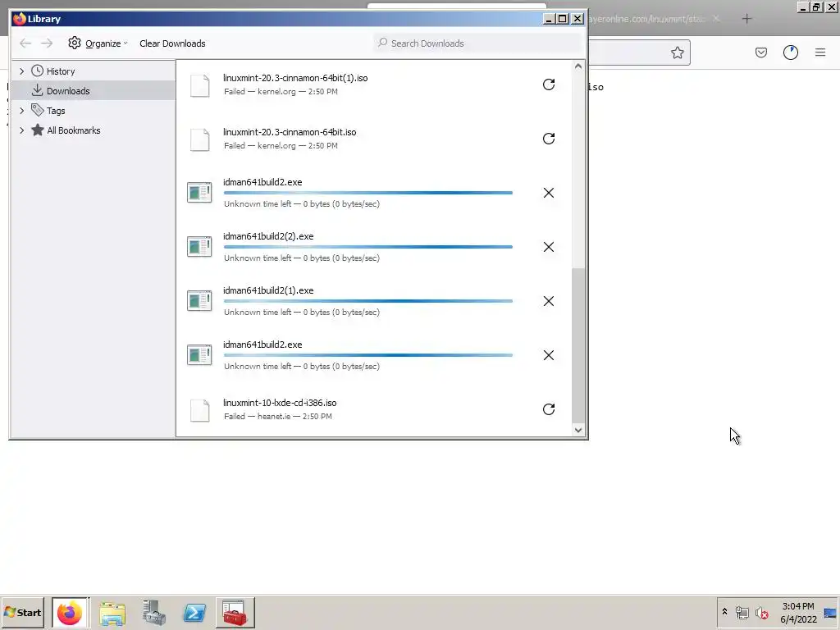
Task: Cancel idman641build2(1).exe download
Action: point(549,301)
